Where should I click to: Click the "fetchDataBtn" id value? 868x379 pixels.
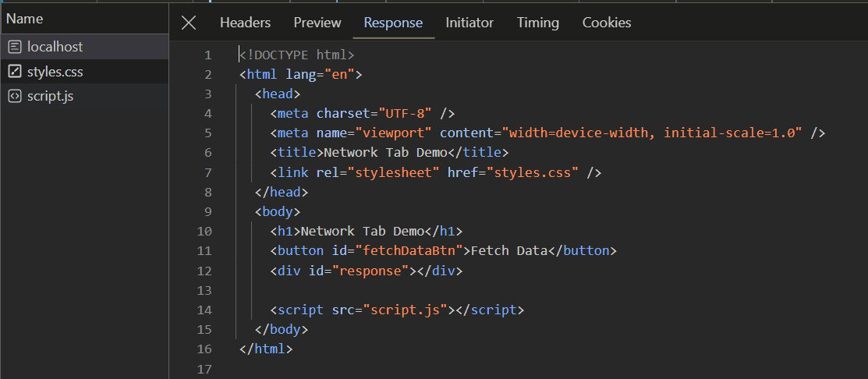(409, 250)
